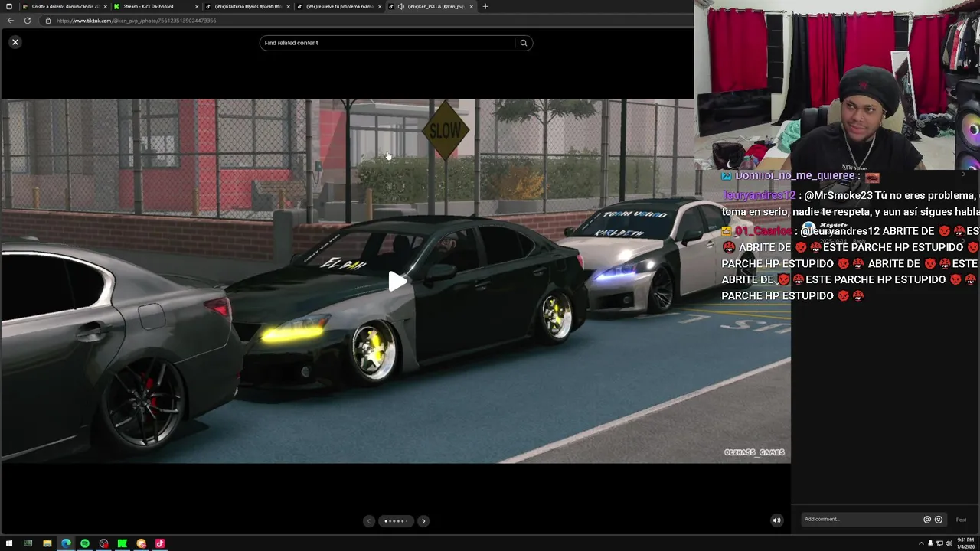Click the Post comment button
This screenshot has height=551, width=980.
pyautogui.click(x=961, y=520)
